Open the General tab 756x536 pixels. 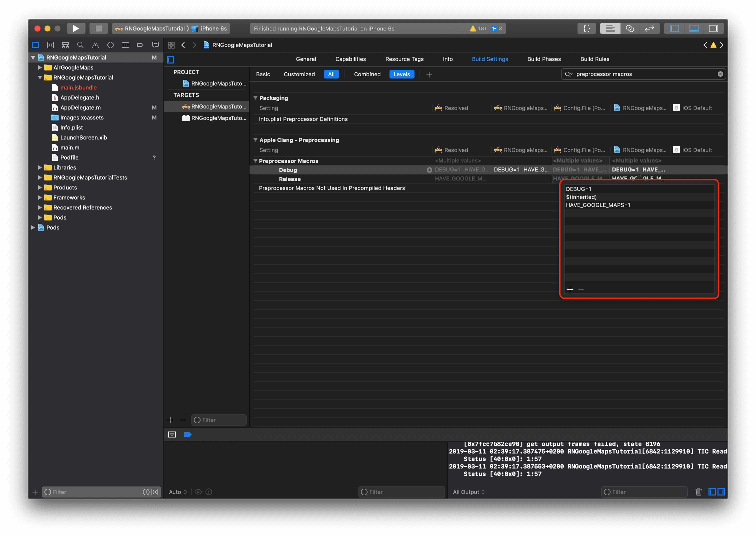[306, 59]
